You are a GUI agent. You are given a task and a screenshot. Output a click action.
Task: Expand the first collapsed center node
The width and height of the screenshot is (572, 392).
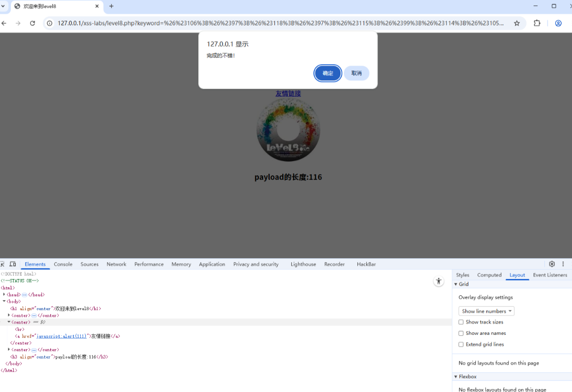[x=9, y=315]
